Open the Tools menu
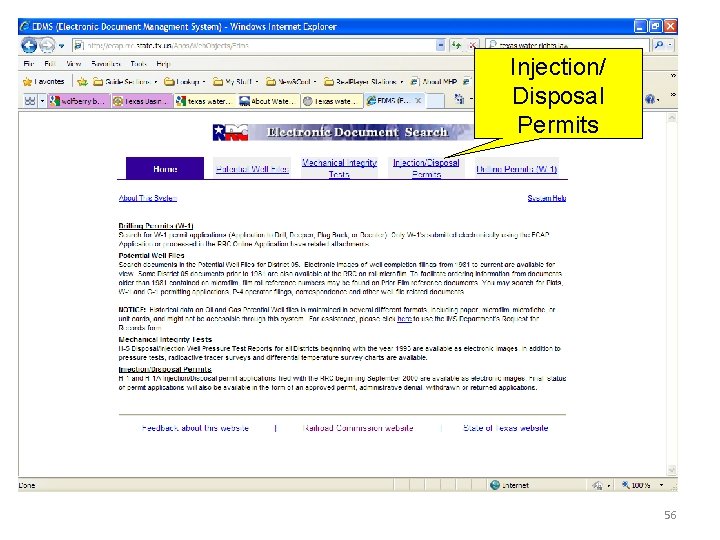The height and width of the screenshot is (540, 720). pos(138,63)
